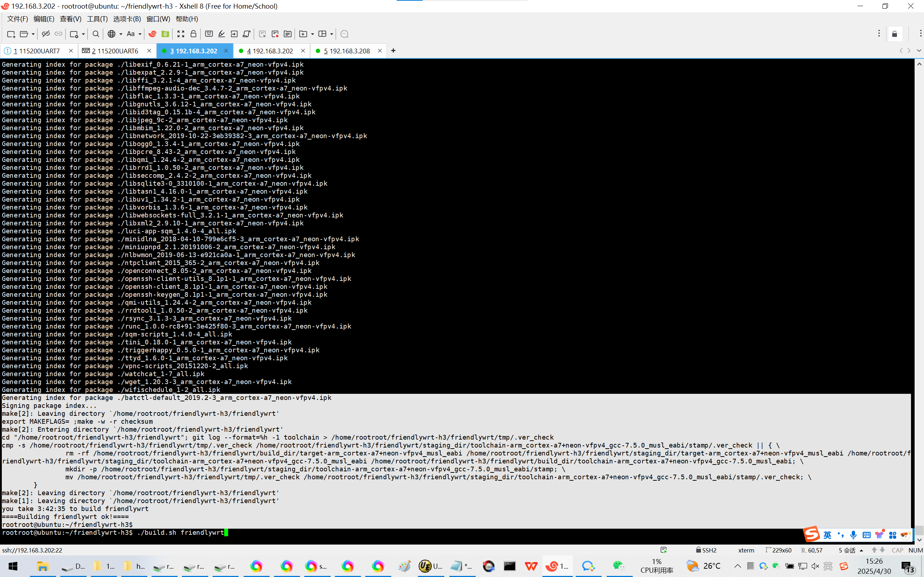The image size is (924, 577).
Task: Toggle Sogou English/Chinese input mode
Action: (x=827, y=535)
